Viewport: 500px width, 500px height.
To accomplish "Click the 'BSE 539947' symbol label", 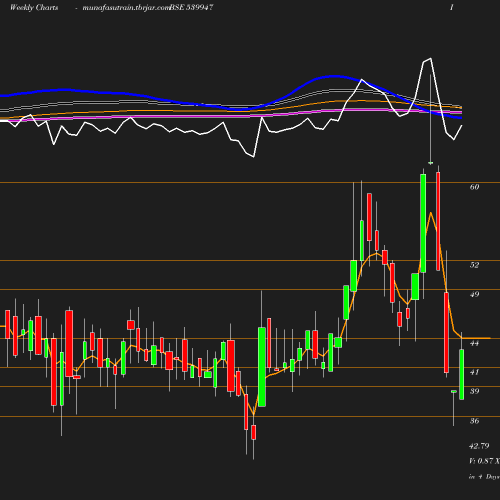I will [192, 7].
